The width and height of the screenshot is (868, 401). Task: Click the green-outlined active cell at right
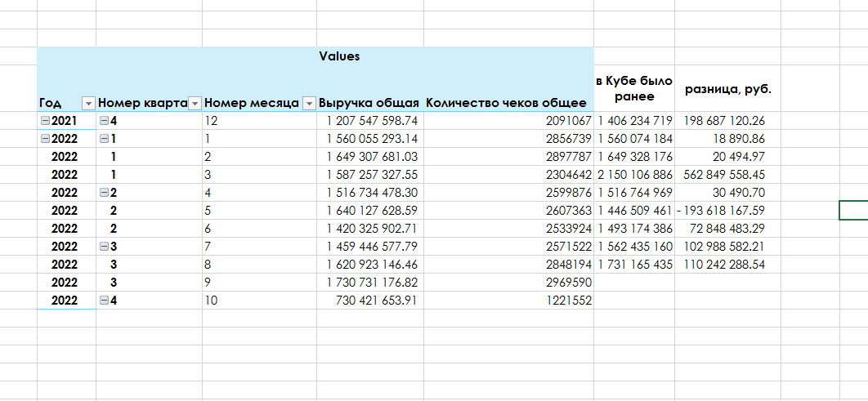click(854, 211)
